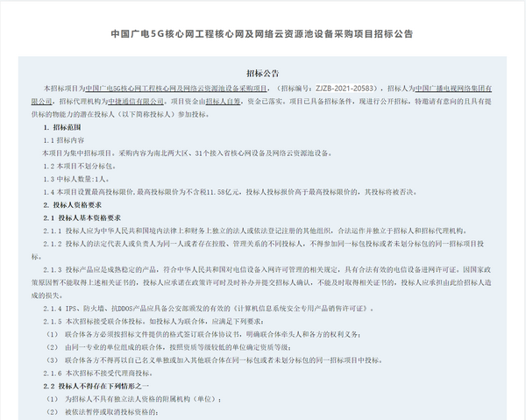Click clause 2.1.6 本次招标不接受代理商投标

[98, 373]
